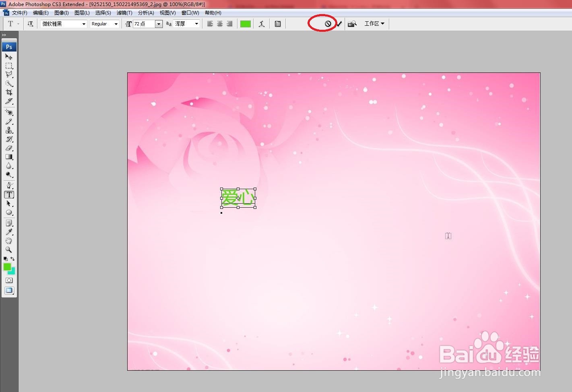Open the 72 点 font size dropdown
Viewport: 572px width, 392px height.
point(159,24)
